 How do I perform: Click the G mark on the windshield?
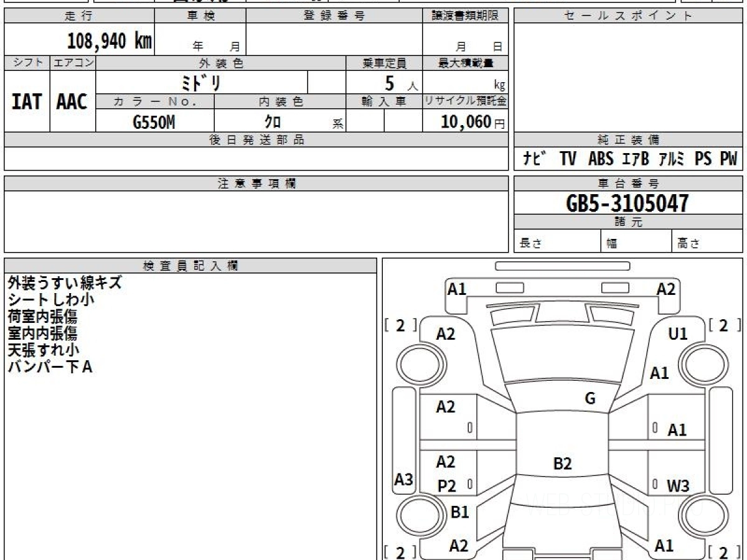590,399
